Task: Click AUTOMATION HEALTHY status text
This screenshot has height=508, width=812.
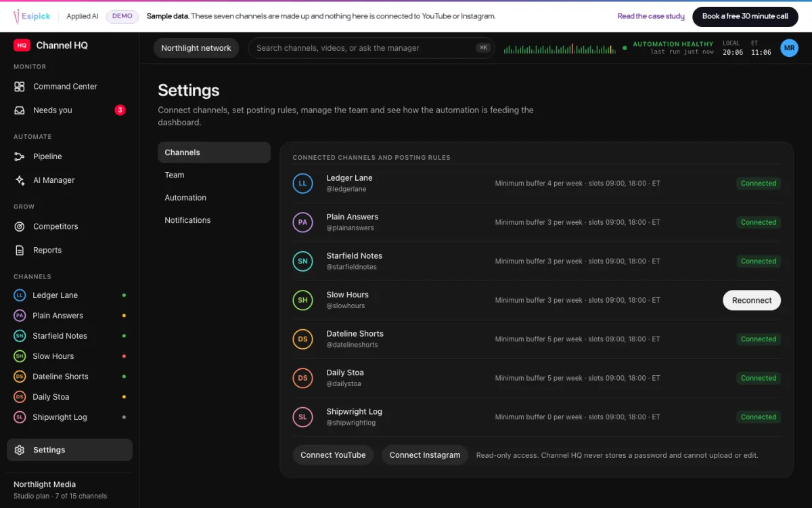Action: tap(673, 44)
